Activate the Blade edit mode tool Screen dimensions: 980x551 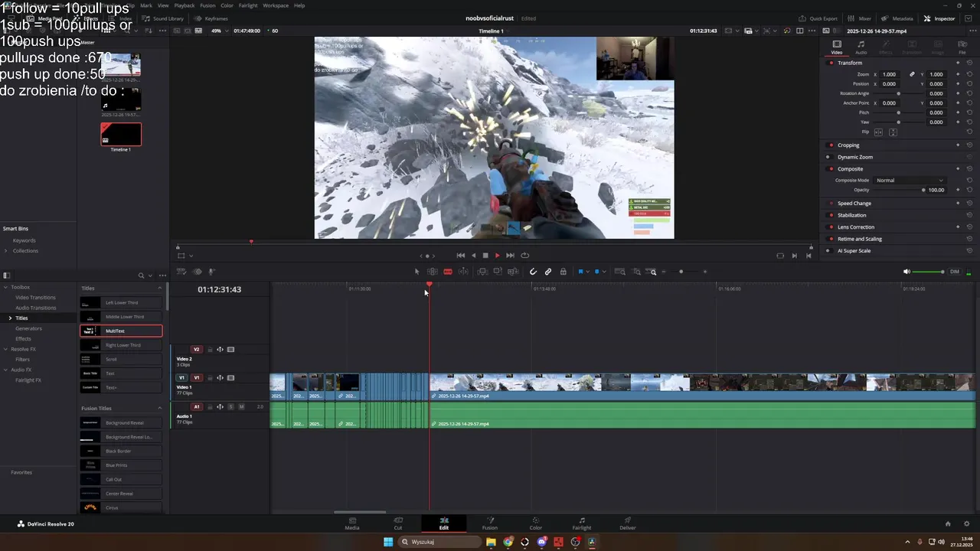point(448,272)
